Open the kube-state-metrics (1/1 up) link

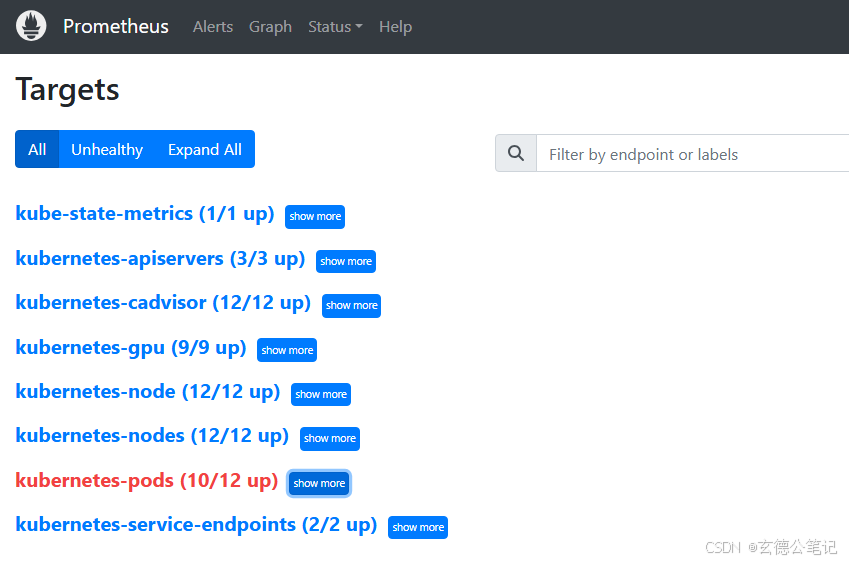[145, 214]
